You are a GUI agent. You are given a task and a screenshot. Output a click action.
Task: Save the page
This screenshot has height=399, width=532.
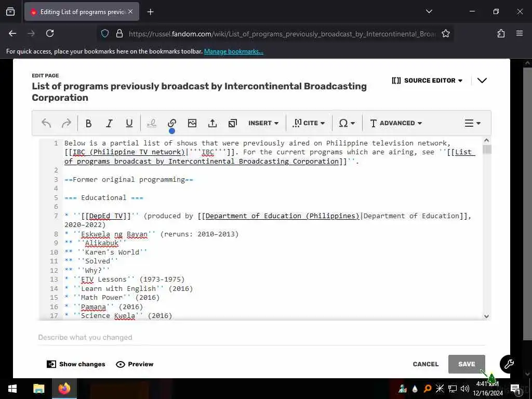click(x=467, y=364)
